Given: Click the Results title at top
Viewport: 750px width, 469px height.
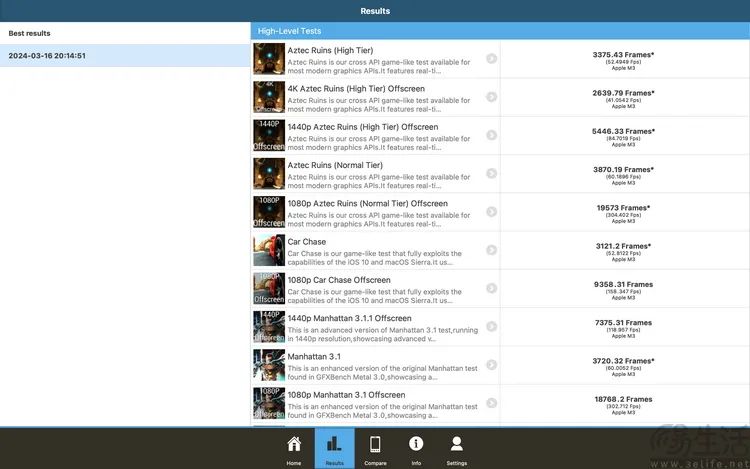Looking at the screenshot, I should (x=375, y=11).
